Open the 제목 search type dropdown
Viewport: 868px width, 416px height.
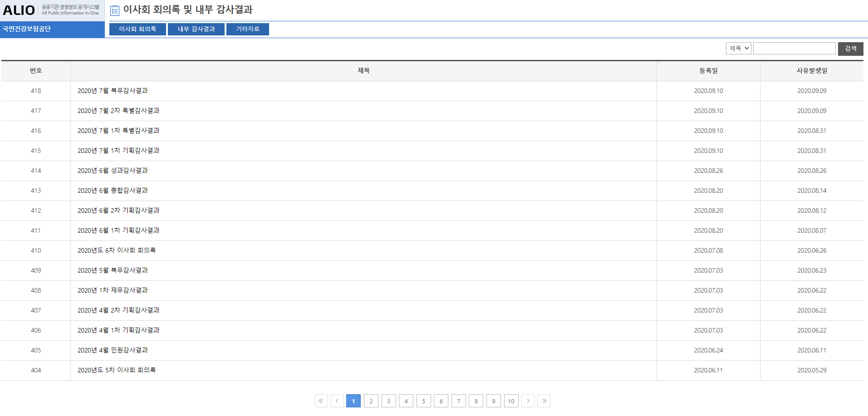pos(738,49)
